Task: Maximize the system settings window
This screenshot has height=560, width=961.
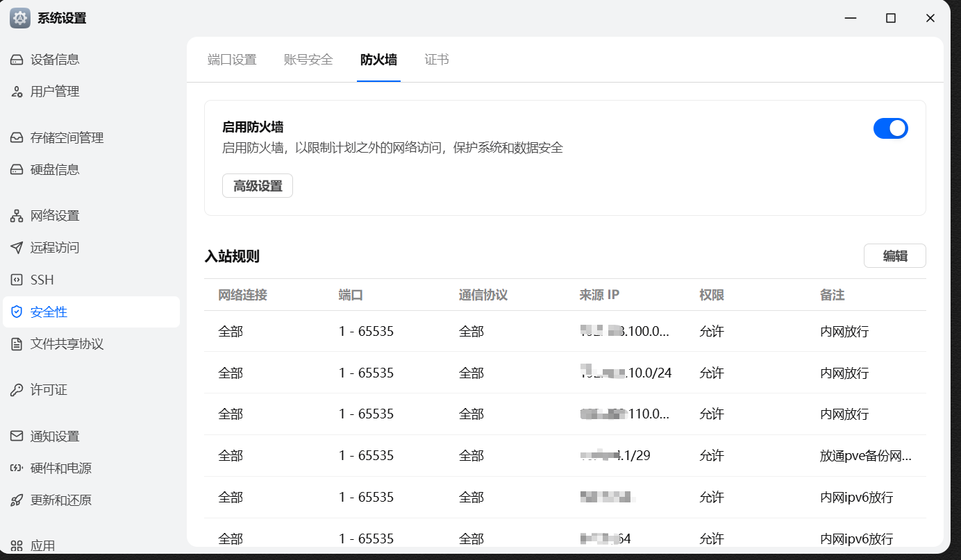Action: 890,19
